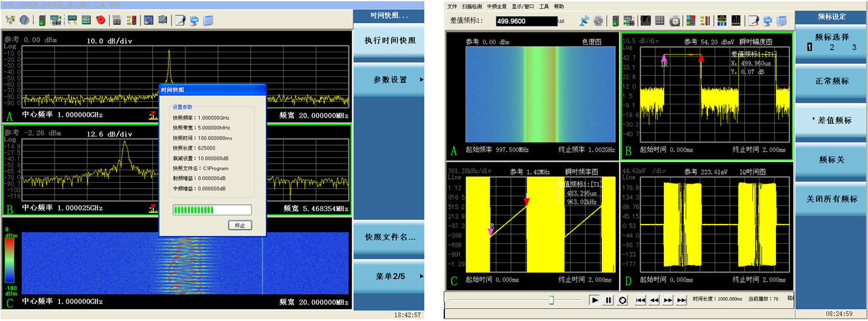Click 关闭所有频标 to close all markers
Screen dimensions: 868x321
pos(832,199)
